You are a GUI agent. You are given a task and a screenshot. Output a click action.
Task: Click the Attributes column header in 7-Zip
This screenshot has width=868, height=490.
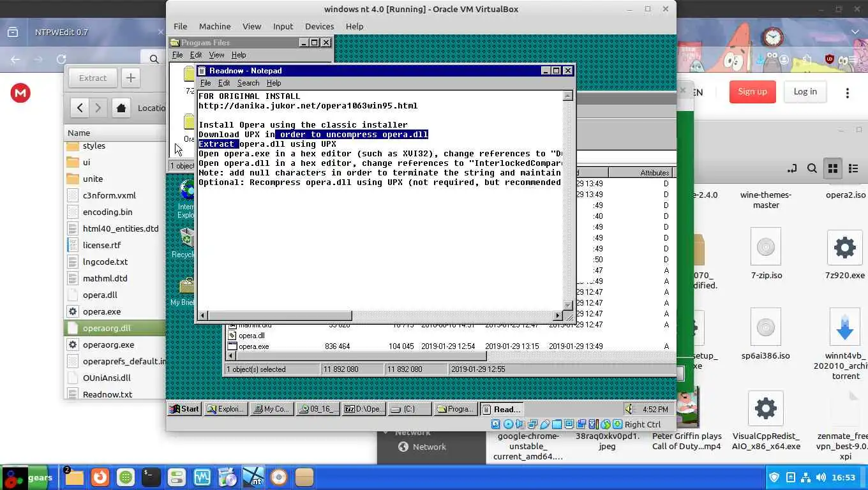click(641, 173)
